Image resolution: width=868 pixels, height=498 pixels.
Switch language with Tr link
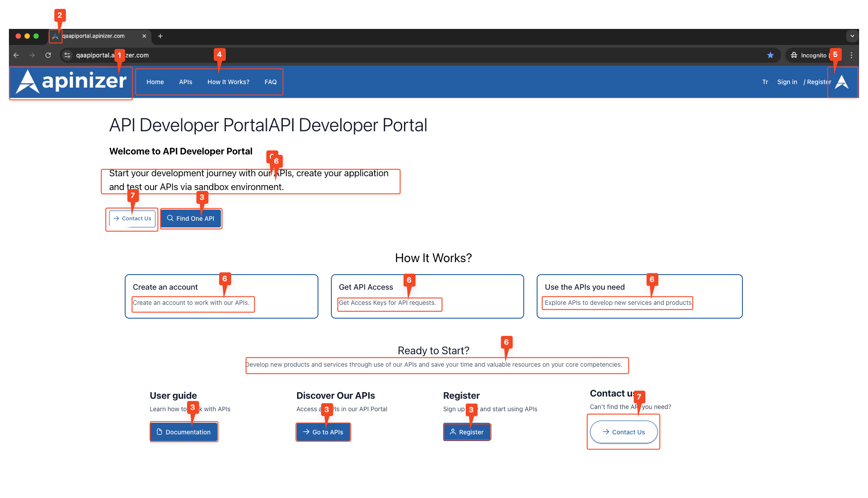tap(765, 82)
